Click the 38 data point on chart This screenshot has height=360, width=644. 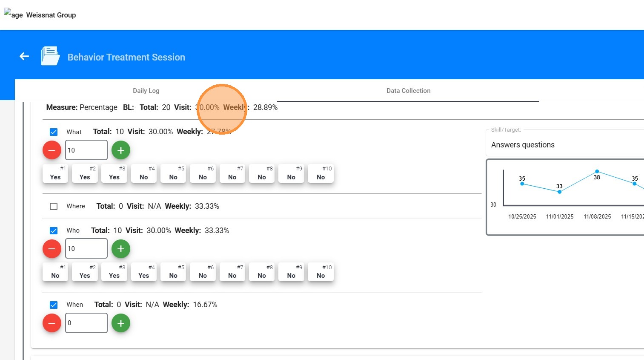click(597, 171)
